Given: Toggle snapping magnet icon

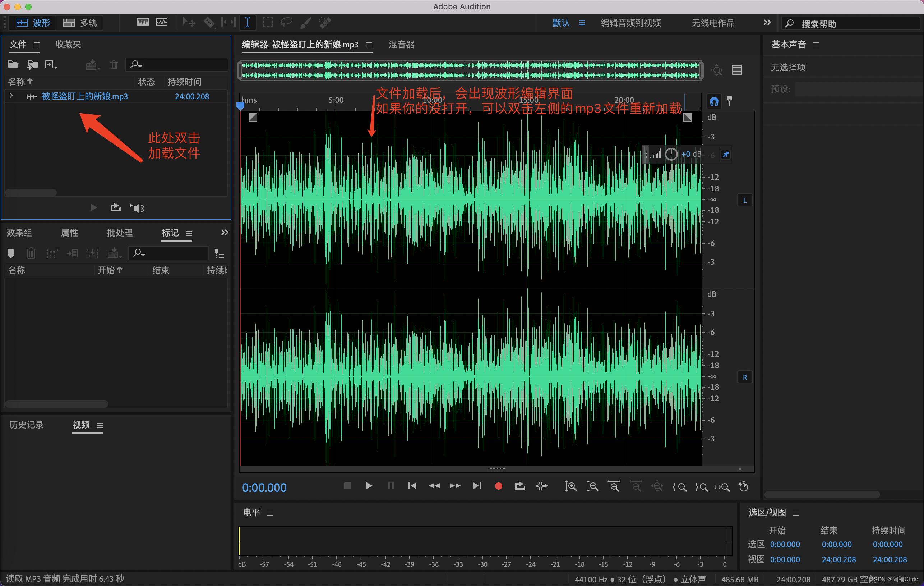Looking at the screenshot, I should 714,101.
